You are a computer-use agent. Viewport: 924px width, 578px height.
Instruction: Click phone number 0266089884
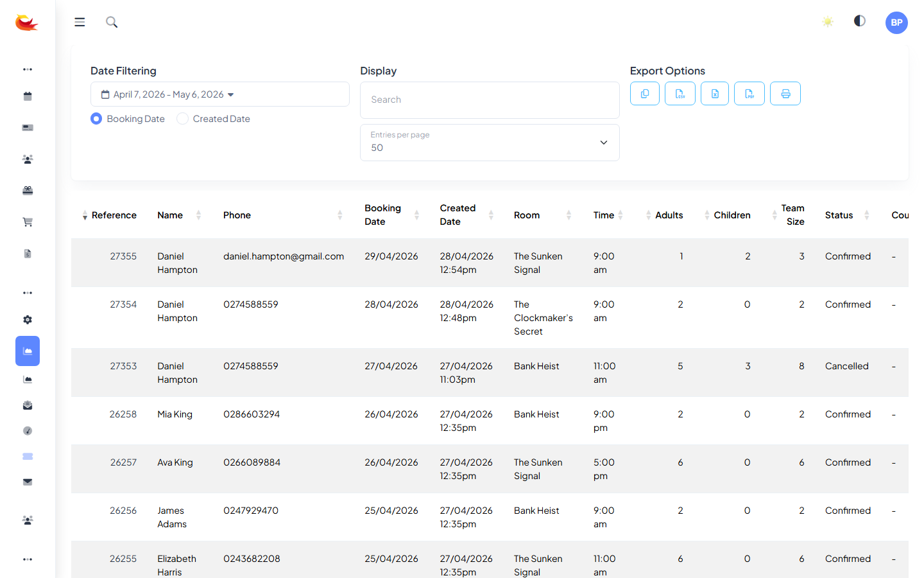pos(252,462)
